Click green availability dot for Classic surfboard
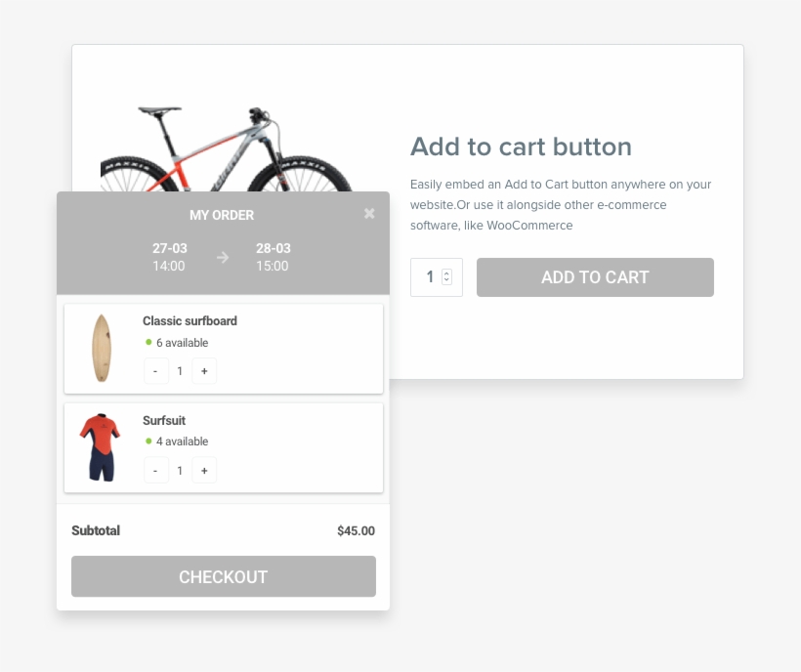The image size is (801, 672). point(146,343)
